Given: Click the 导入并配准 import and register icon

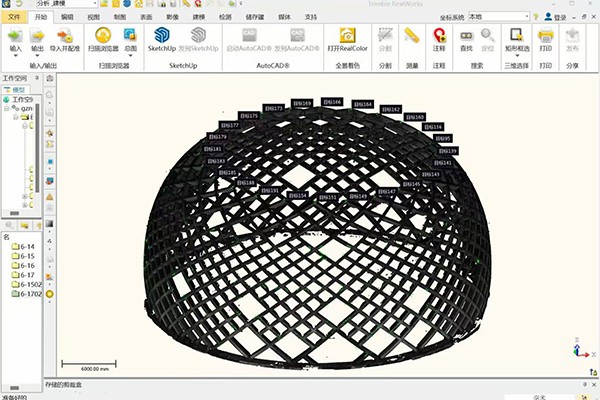Looking at the screenshot, I should pyautogui.click(x=65, y=39).
